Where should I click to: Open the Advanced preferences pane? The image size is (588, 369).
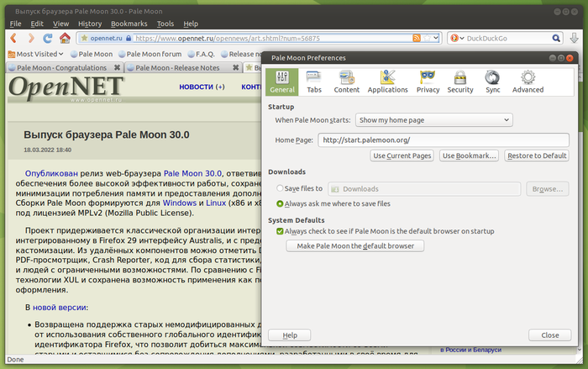[528, 81]
